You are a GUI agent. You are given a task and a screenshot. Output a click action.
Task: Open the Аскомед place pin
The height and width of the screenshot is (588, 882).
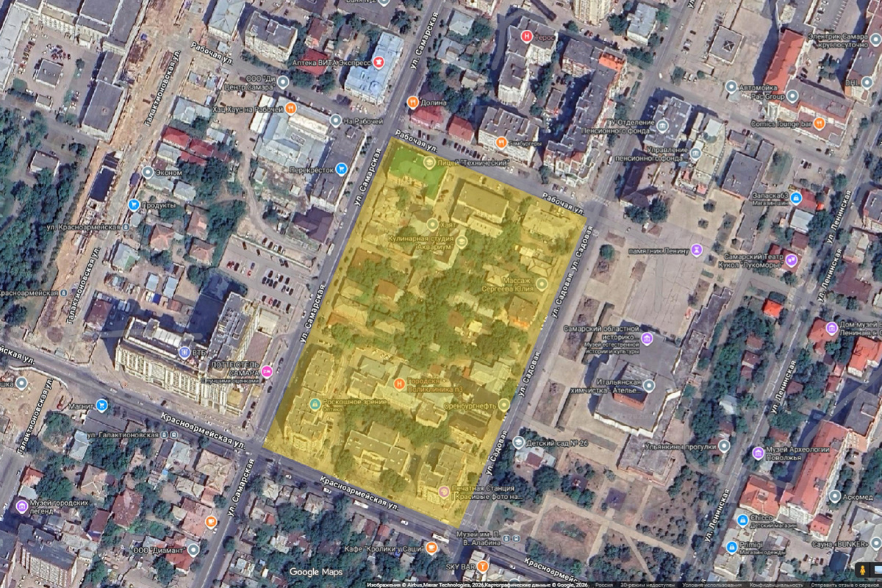coord(834,496)
